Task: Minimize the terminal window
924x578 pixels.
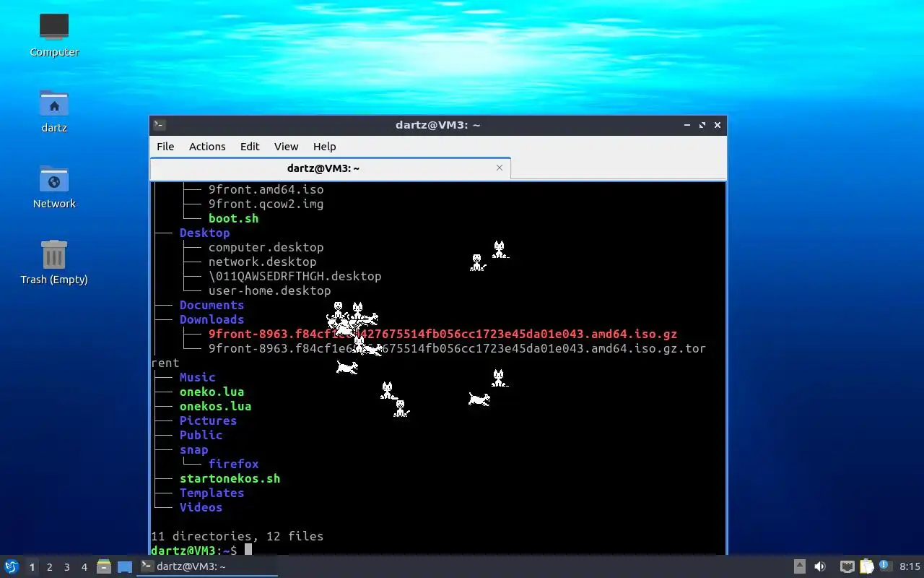Action: [687, 125]
